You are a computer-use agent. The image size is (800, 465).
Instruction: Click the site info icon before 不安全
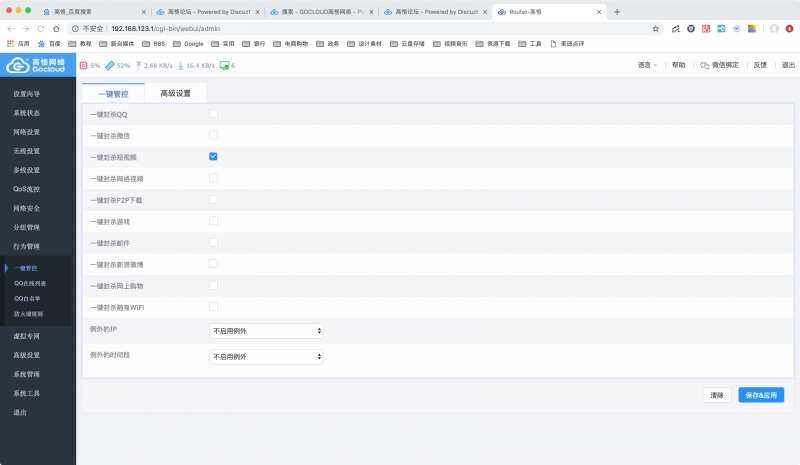click(x=75, y=29)
